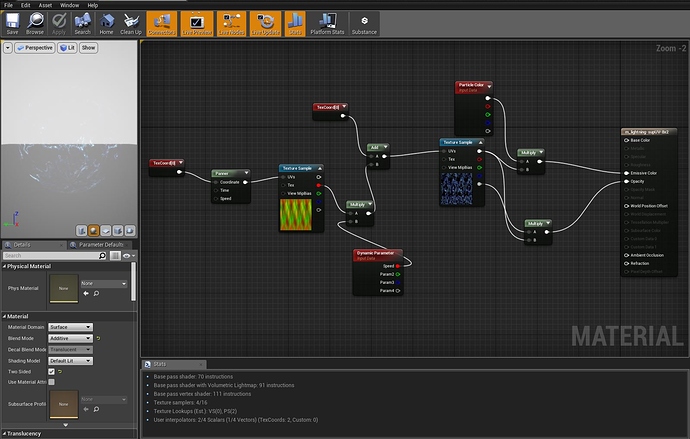Click green texture sample preview thumbnail
Viewport: 690px width, 439px height.
296,214
